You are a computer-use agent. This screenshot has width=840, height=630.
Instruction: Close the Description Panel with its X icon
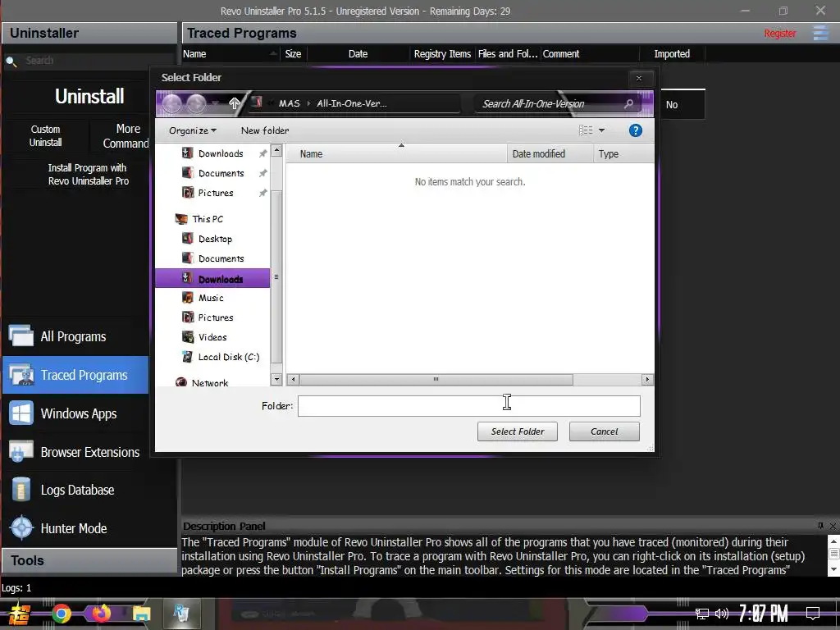pyautogui.click(x=833, y=526)
